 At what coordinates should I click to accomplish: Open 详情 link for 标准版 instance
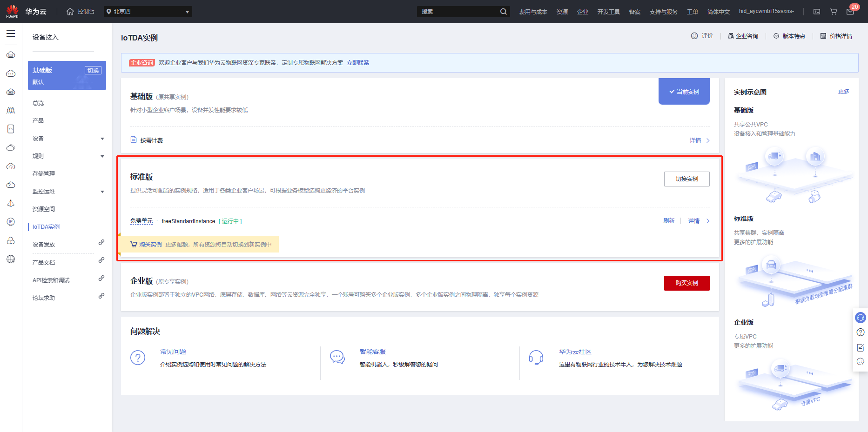tap(694, 221)
